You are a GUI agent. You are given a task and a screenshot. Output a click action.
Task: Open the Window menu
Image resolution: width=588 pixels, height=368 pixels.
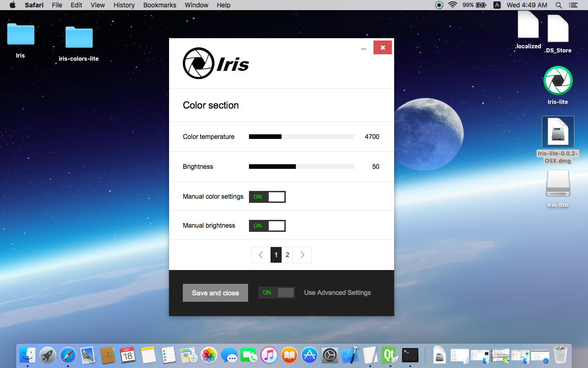pyautogui.click(x=197, y=5)
